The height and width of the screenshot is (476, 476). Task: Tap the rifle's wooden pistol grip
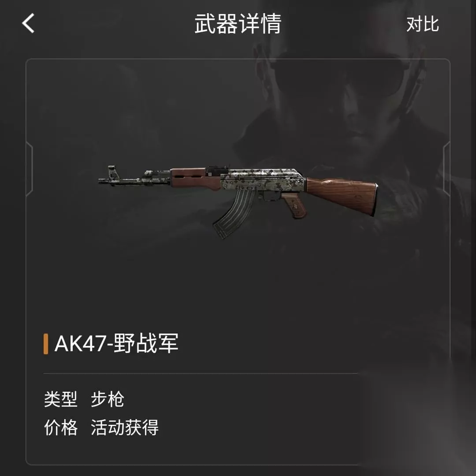click(294, 205)
